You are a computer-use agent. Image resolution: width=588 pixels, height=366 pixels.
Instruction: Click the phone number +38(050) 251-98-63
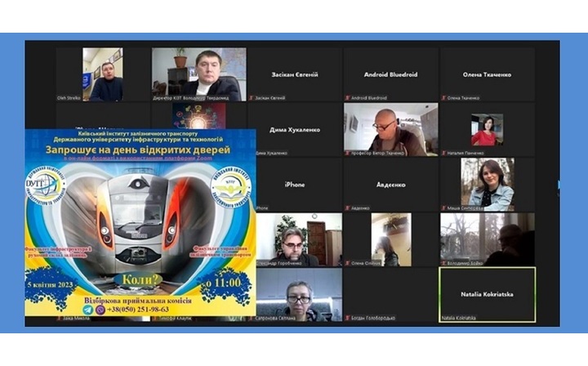[x=138, y=310]
